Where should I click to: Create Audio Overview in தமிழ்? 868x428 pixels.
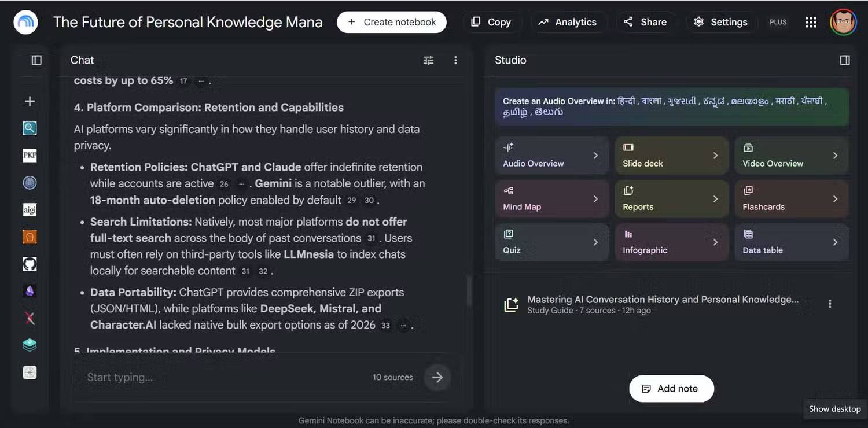tap(515, 112)
